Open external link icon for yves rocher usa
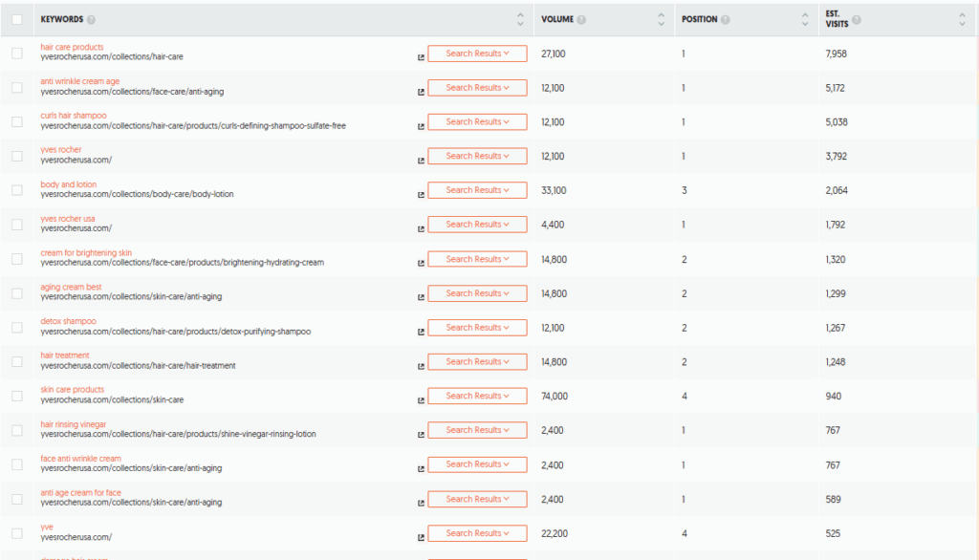The width and height of the screenshot is (979, 560). click(x=421, y=229)
